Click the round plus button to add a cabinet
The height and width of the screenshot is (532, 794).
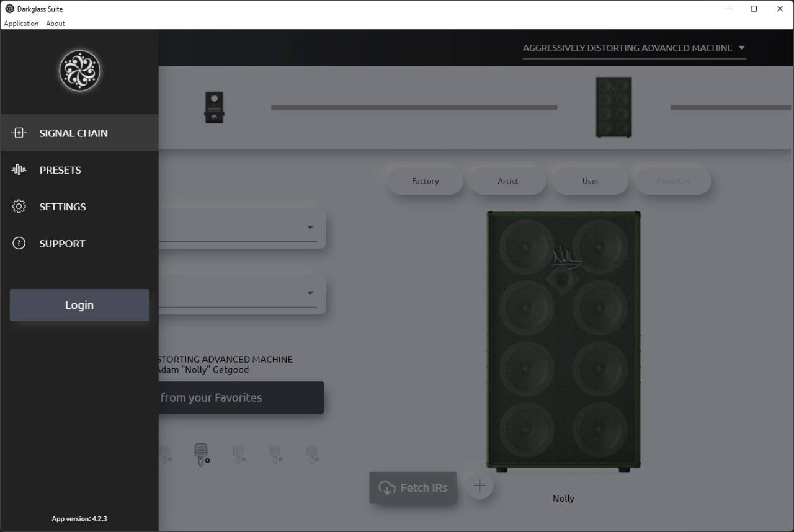[x=480, y=485]
